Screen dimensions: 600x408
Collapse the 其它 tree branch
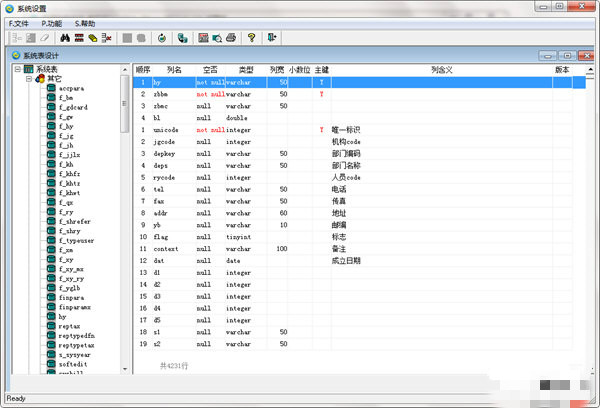(x=29, y=78)
